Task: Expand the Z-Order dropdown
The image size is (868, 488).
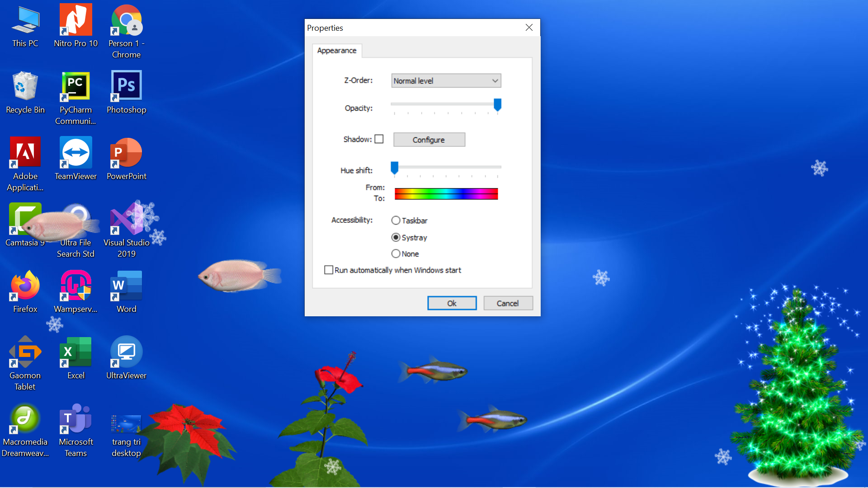Action: [x=446, y=81]
